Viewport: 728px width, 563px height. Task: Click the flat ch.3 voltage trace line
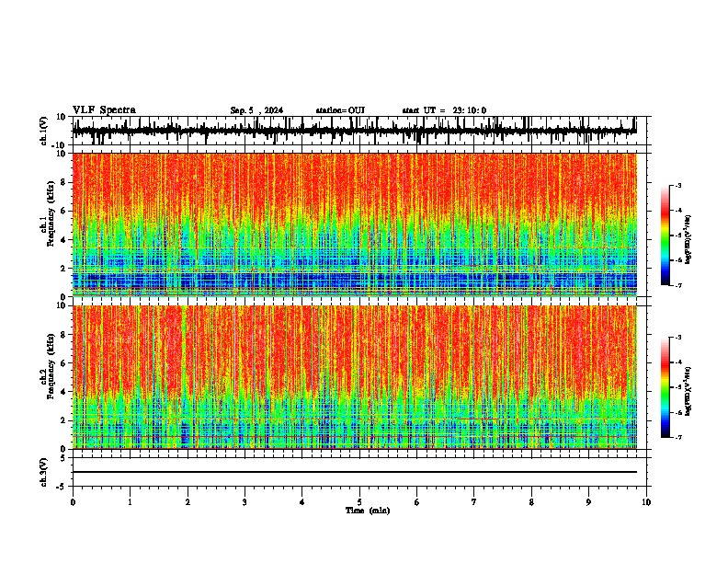(355, 472)
